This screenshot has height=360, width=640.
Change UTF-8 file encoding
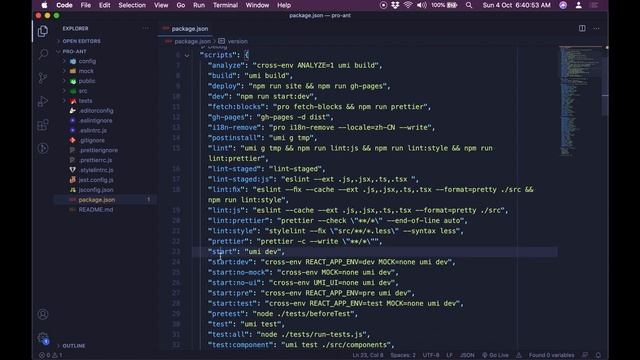(431, 355)
